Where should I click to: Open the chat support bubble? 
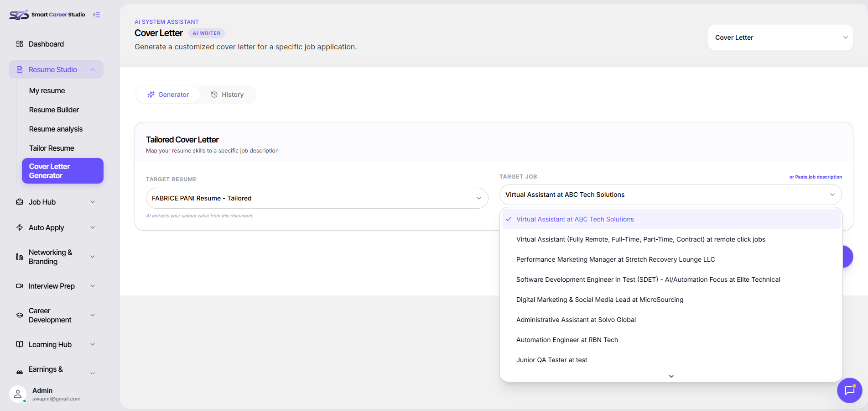(x=849, y=390)
